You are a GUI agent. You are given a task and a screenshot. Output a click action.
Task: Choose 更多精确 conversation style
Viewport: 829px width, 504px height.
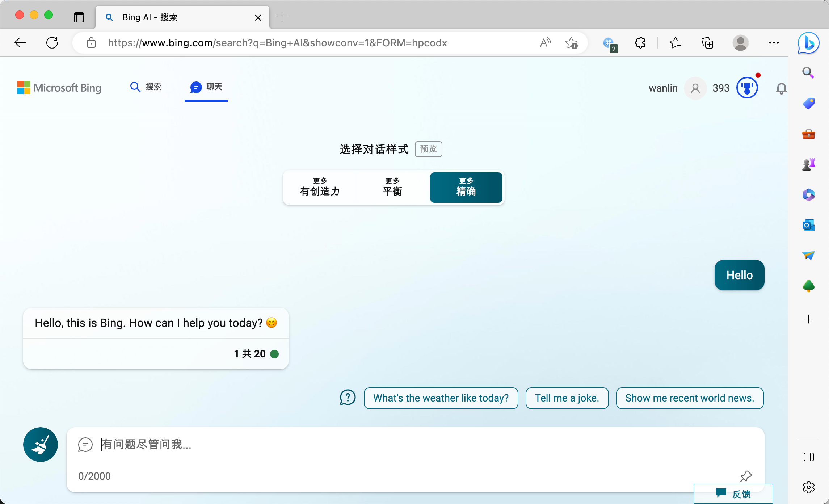point(466,188)
